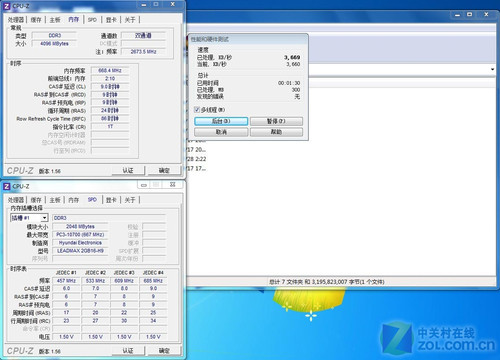Viewport: 500px width, 360px height.
Task: Click 确定 button in the bottom CPU-Z window
Action: tap(164, 351)
